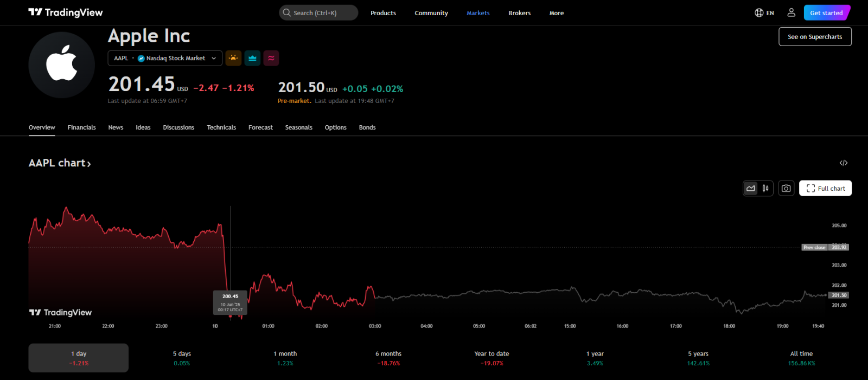Click the embed code icon

[844, 163]
